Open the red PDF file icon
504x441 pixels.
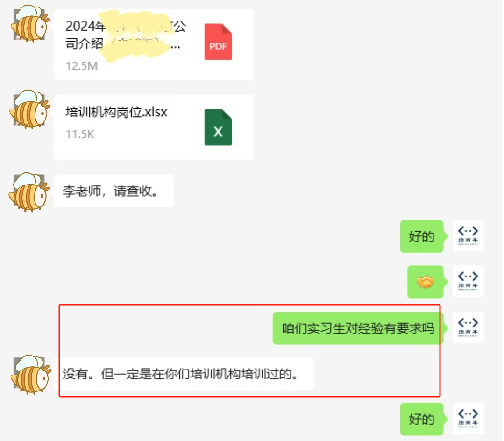[218, 42]
